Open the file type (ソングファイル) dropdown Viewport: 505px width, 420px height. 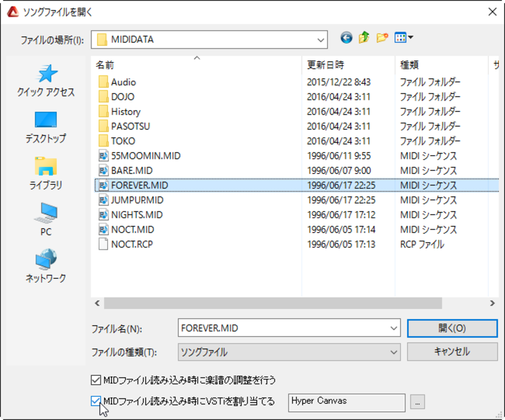289,352
